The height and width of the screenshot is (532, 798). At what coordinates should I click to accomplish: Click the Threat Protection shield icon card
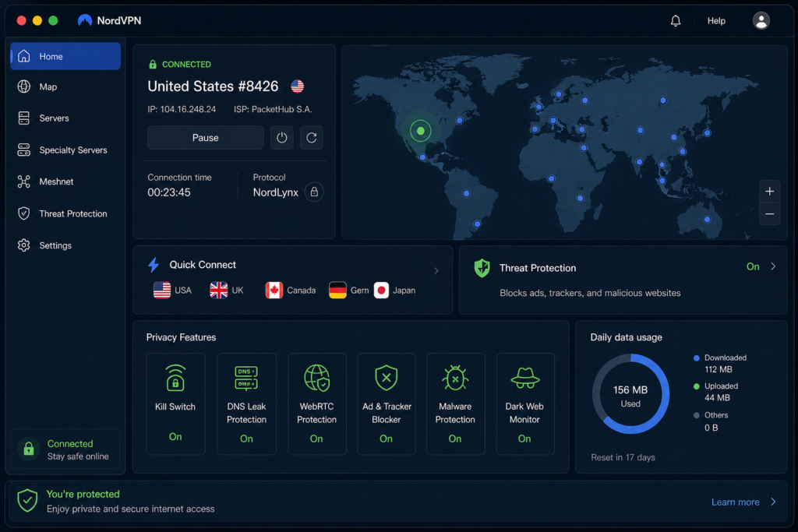pos(482,268)
